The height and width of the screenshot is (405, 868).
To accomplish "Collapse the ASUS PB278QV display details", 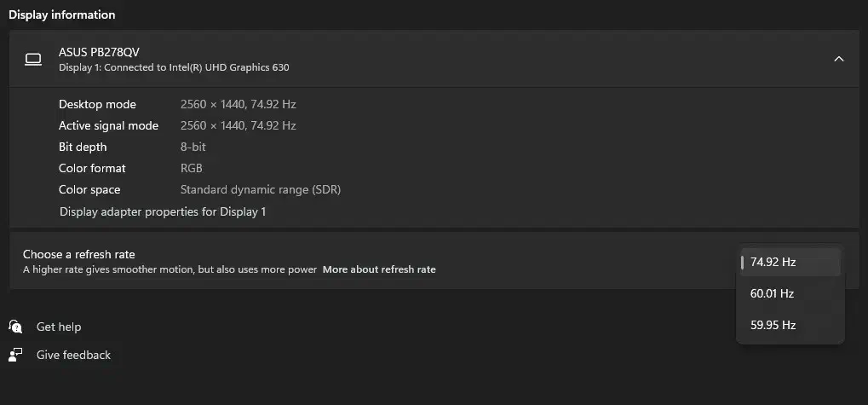I will tap(838, 59).
